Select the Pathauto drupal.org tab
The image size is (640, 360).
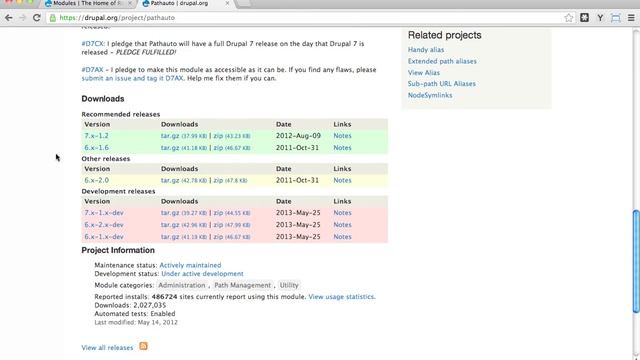coord(180,3)
